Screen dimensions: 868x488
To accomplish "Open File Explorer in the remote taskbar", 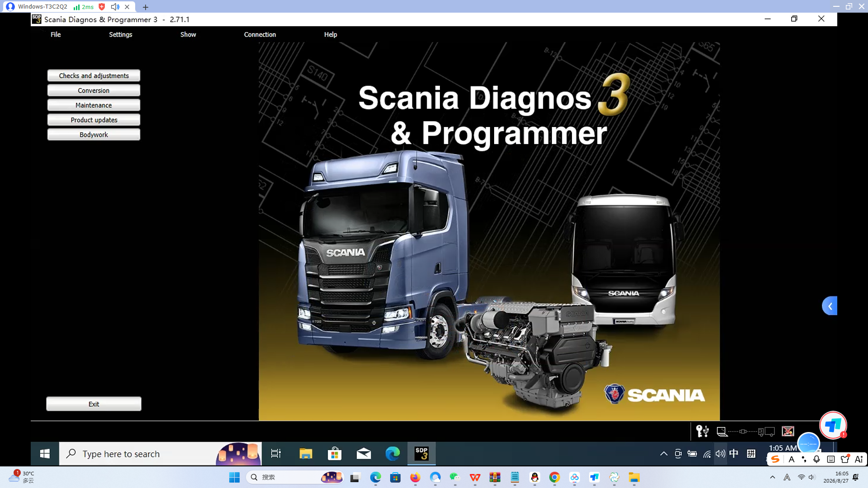I will pyautogui.click(x=306, y=454).
